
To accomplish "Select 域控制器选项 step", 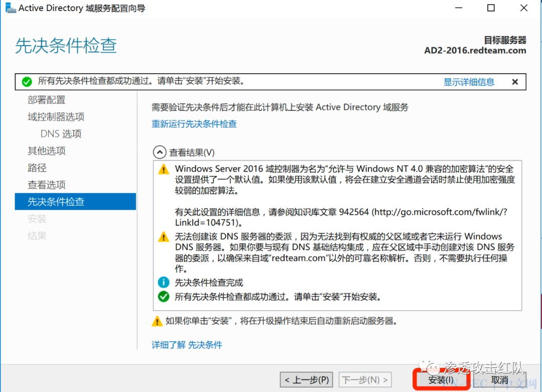I will tap(56, 117).
